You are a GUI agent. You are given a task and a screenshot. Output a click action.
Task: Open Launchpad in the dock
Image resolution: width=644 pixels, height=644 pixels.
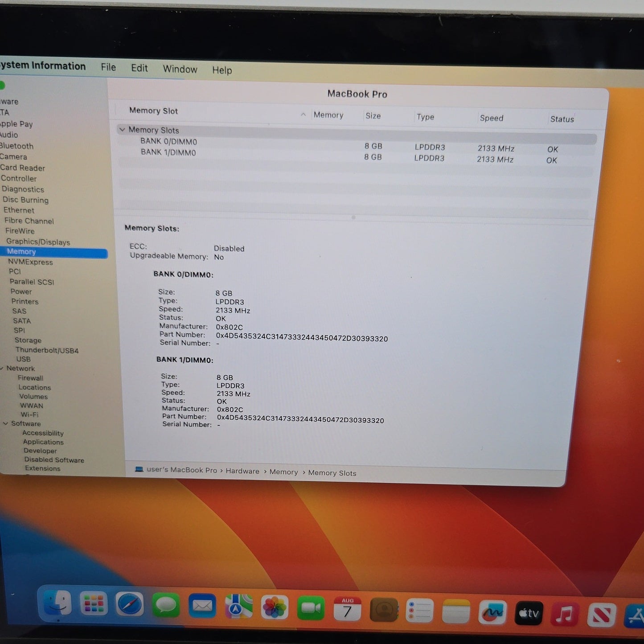94,604
